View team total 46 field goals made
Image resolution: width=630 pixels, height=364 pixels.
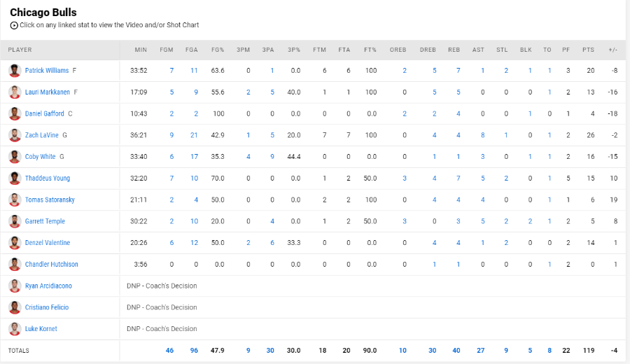tap(169, 350)
